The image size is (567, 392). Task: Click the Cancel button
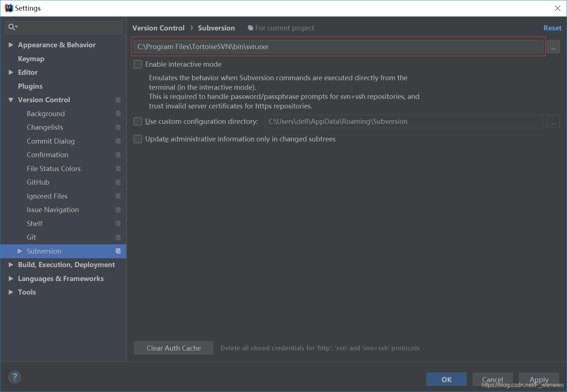tap(493, 379)
